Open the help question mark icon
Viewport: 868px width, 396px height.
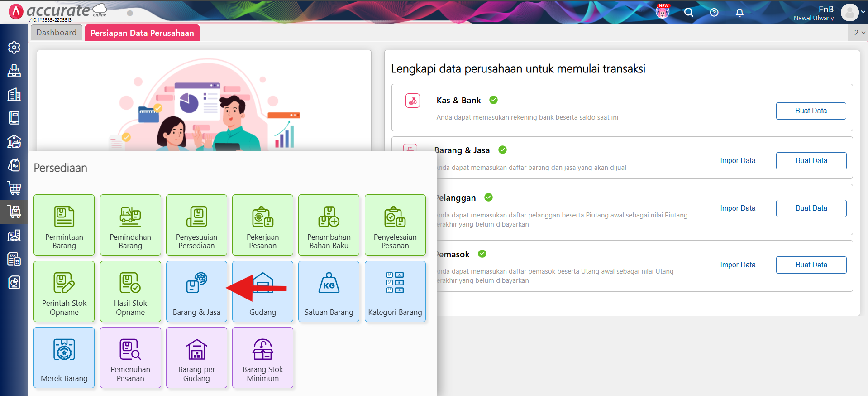pyautogui.click(x=714, y=12)
